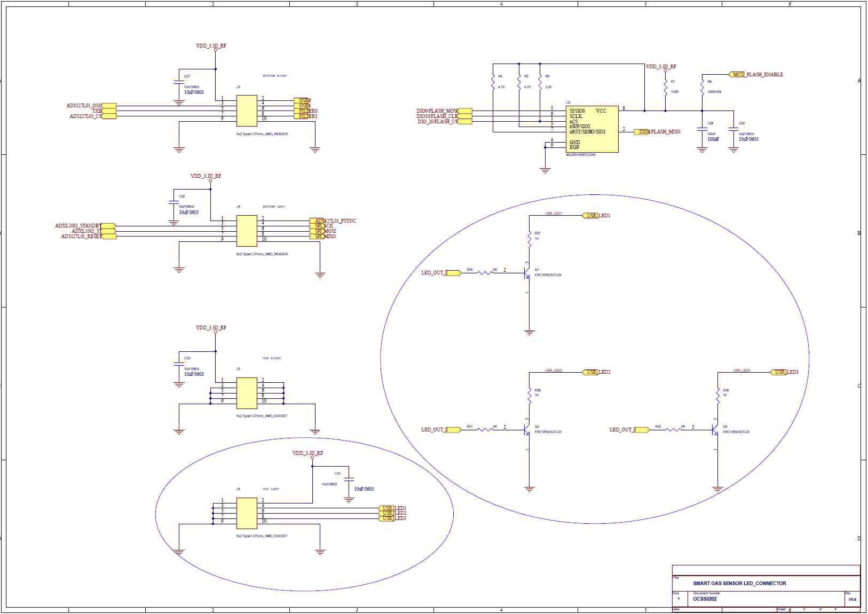Select resistor R5 (4.7K)
868x614 pixels.
(519, 82)
